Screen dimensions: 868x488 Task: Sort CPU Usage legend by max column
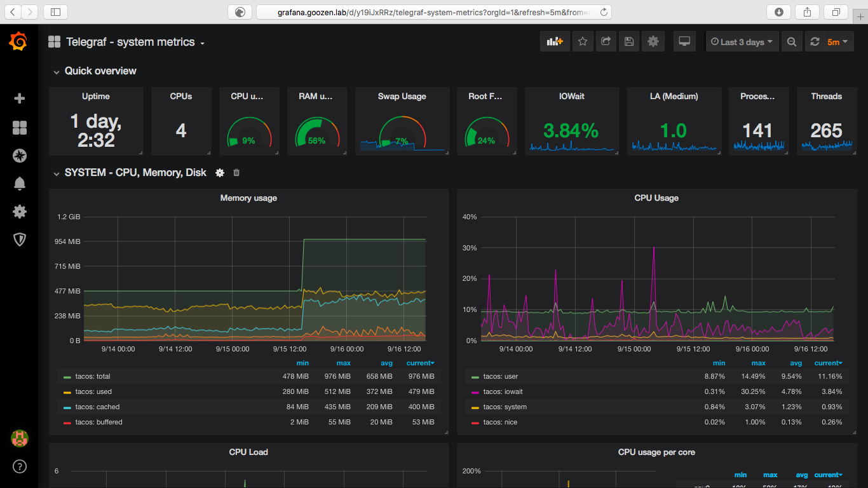758,363
